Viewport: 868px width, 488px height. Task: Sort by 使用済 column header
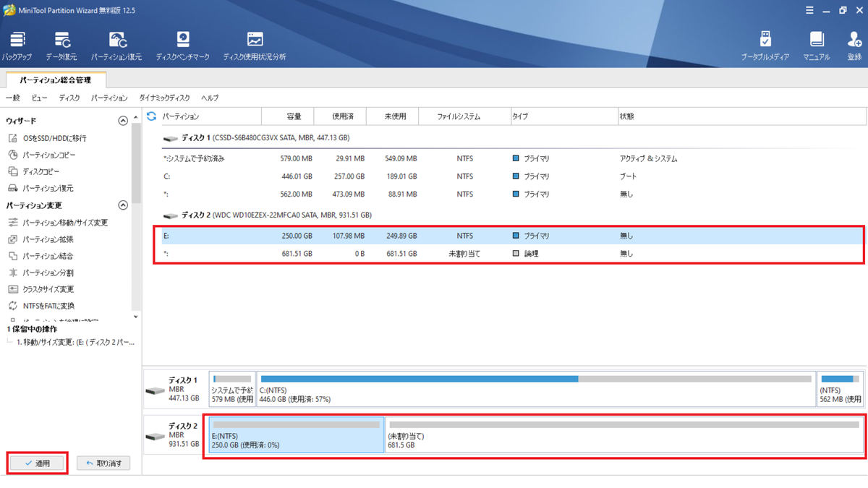click(x=340, y=116)
